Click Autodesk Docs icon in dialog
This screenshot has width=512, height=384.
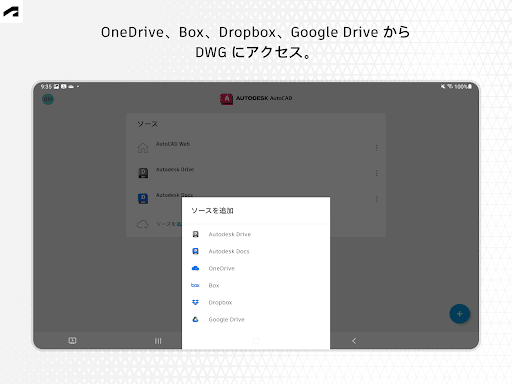click(x=195, y=251)
